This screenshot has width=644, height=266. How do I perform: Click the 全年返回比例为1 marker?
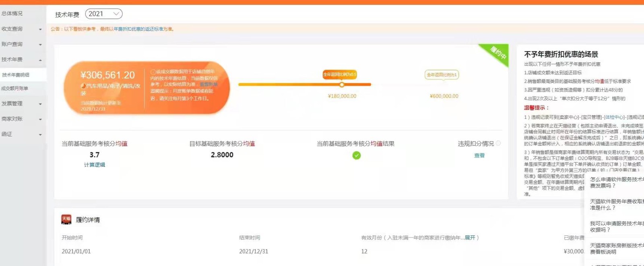tap(442, 75)
